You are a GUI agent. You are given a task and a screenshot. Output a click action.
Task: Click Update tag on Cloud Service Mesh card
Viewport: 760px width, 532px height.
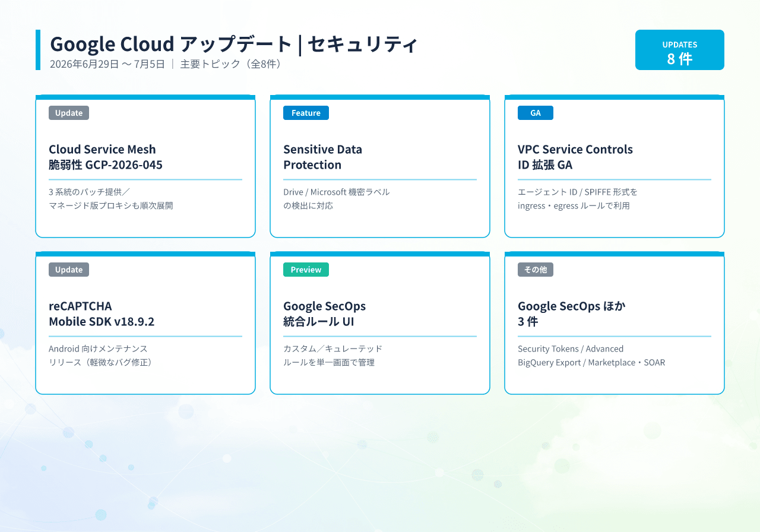(x=69, y=113)
